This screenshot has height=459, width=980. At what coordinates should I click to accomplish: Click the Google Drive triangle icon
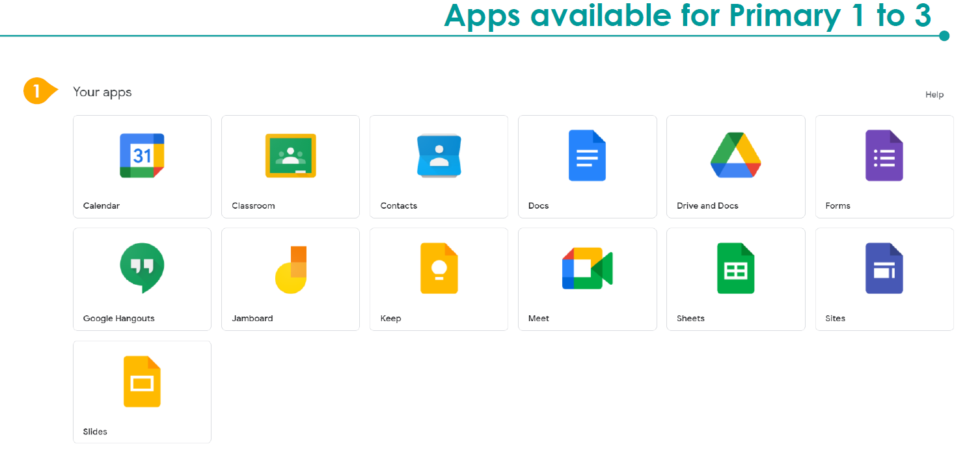click(735, 156)
